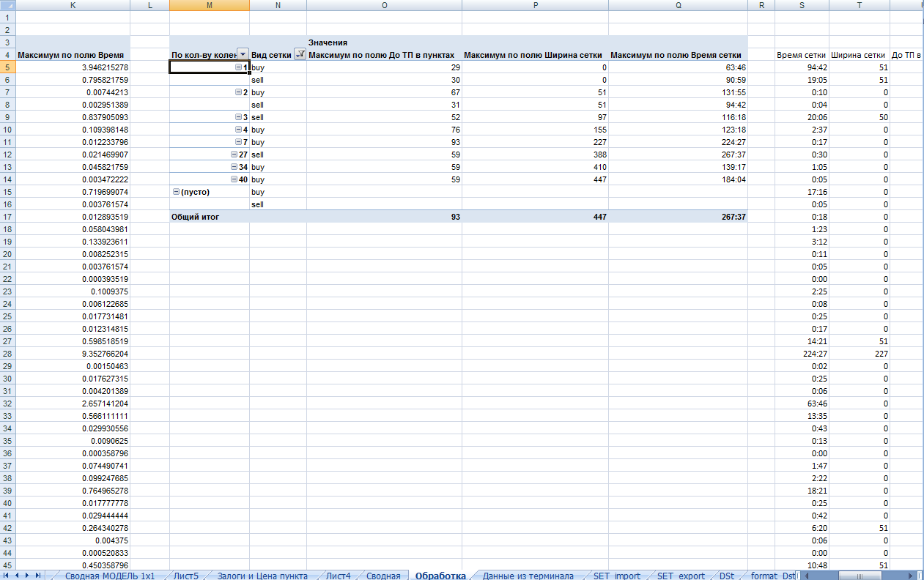Select row 17 header

pos(7,217)
